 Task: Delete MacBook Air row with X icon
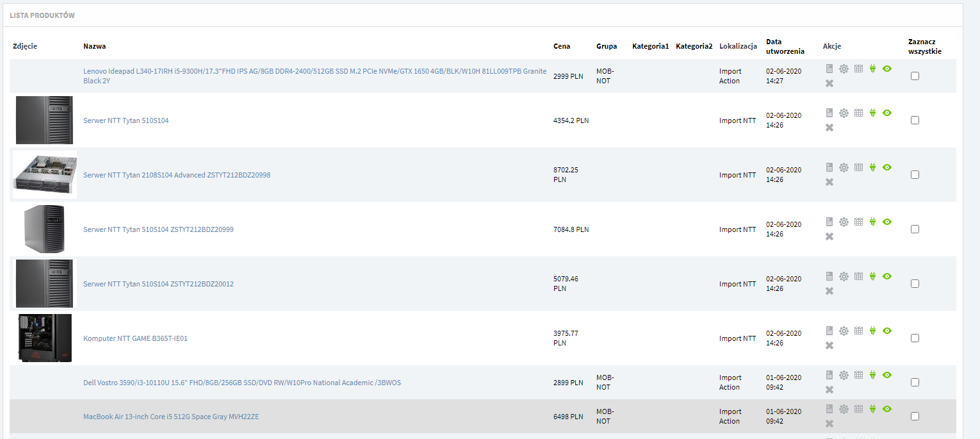point(829,424)
